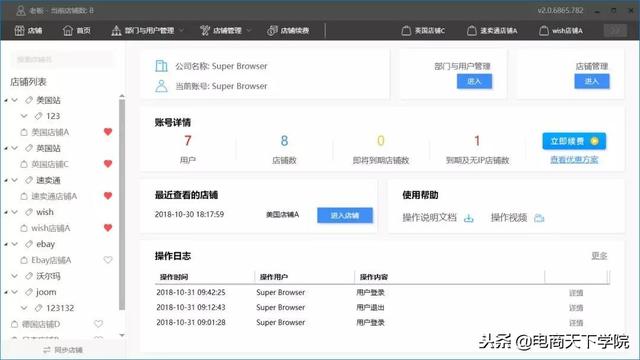Collapse the wish tree group

click(x=15, y=212)
